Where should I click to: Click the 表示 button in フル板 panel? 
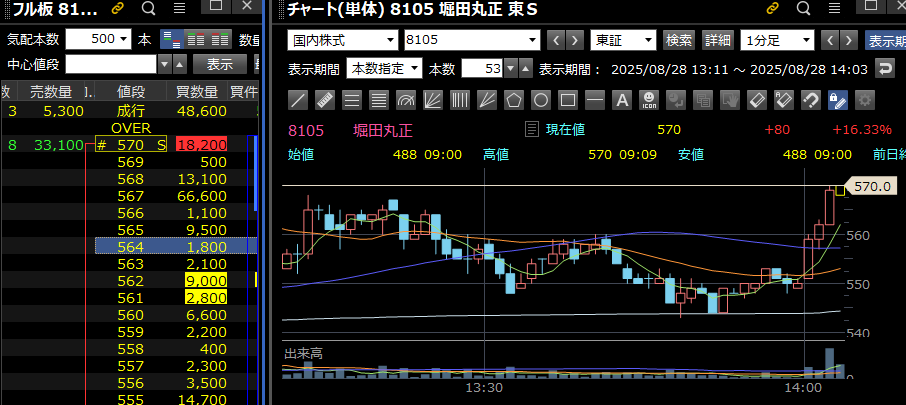pyautogui.click(x=220, y=64)
